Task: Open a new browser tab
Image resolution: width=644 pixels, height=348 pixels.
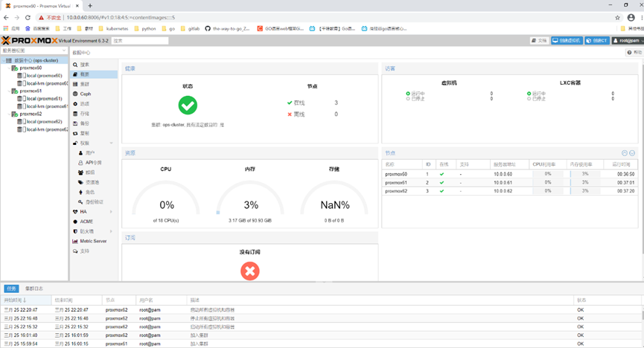Action: [90, 6]
